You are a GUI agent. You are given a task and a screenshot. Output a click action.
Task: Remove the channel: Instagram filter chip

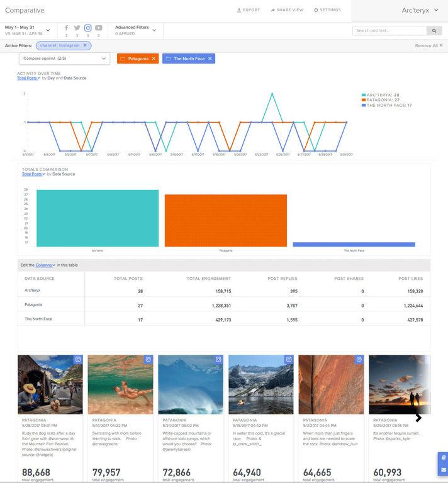tap(85, 45)
